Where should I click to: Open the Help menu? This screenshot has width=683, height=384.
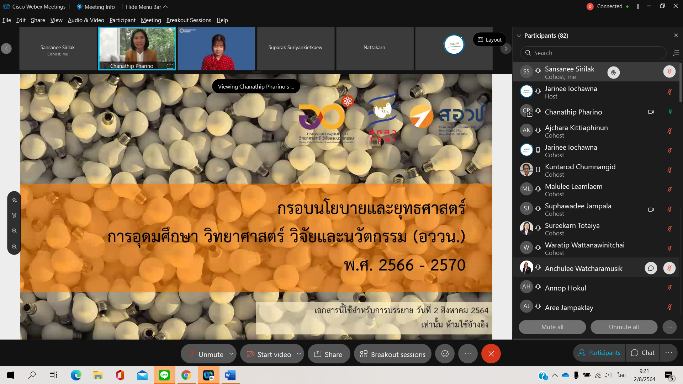[x=222, y=20]
